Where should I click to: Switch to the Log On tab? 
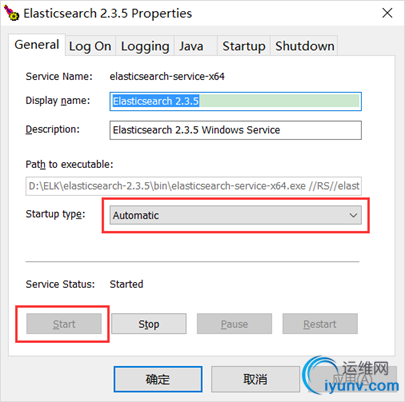[90, 46]
